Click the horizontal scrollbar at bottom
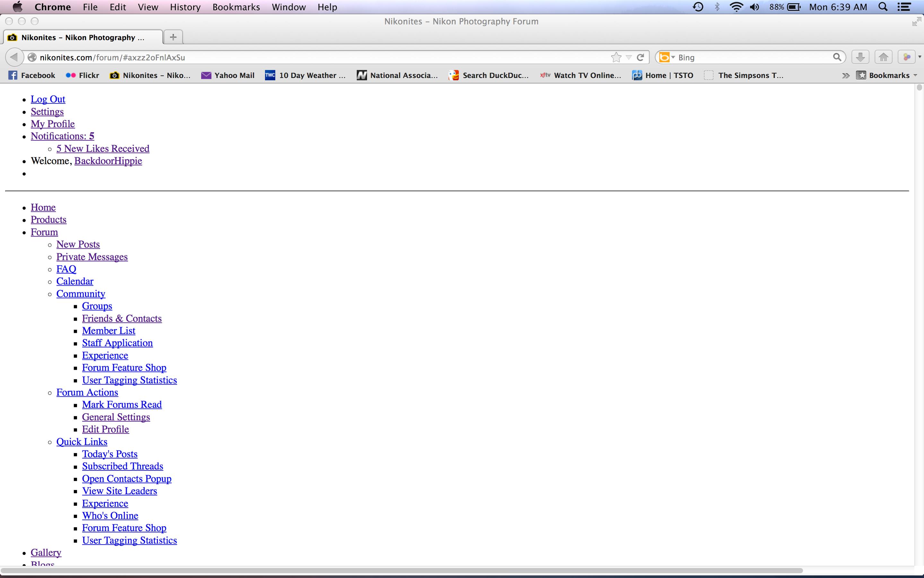924x578 pixels. (x=401, y=570)
